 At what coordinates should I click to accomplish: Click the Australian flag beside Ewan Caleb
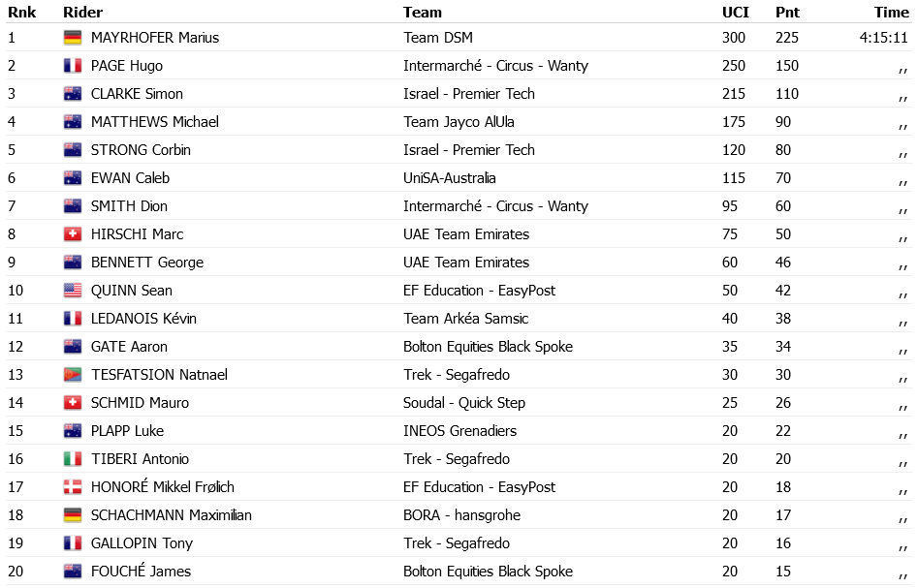72,178
